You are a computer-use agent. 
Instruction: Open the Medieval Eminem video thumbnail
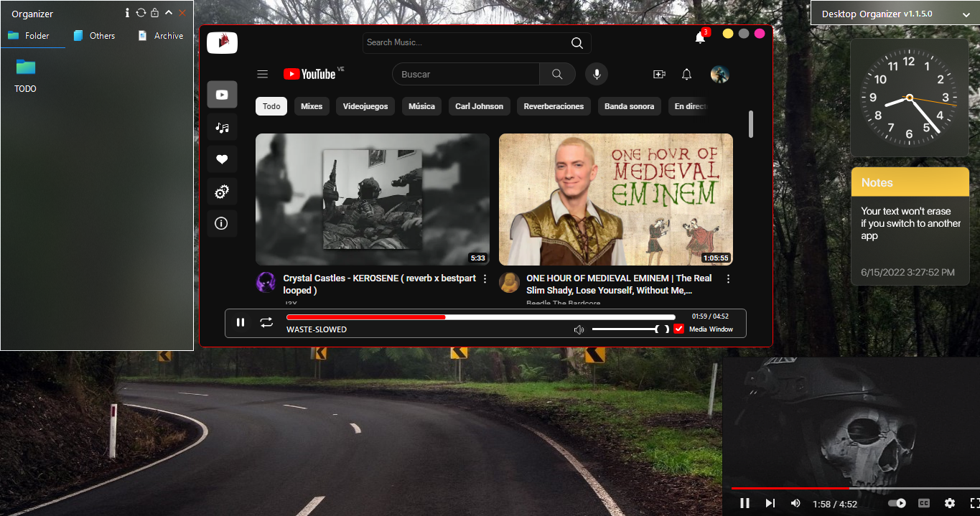[x=616, y=200]
